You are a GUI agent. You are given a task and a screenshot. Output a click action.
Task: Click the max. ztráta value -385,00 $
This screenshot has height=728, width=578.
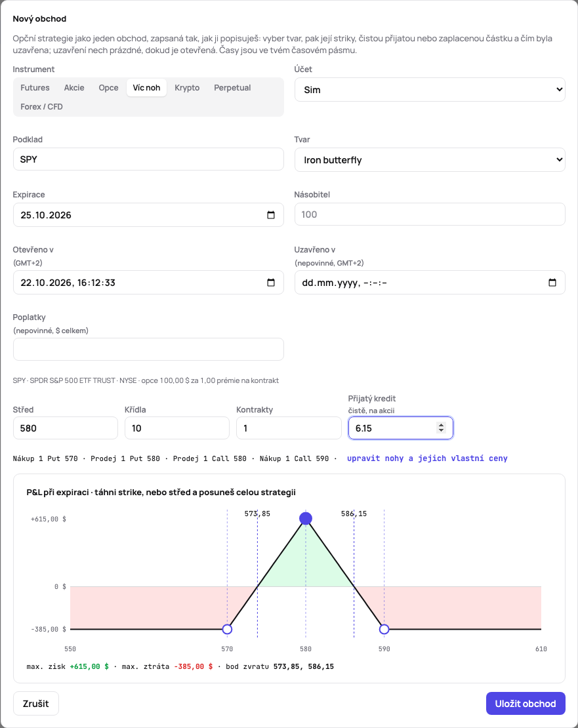[x=194, y=667]
